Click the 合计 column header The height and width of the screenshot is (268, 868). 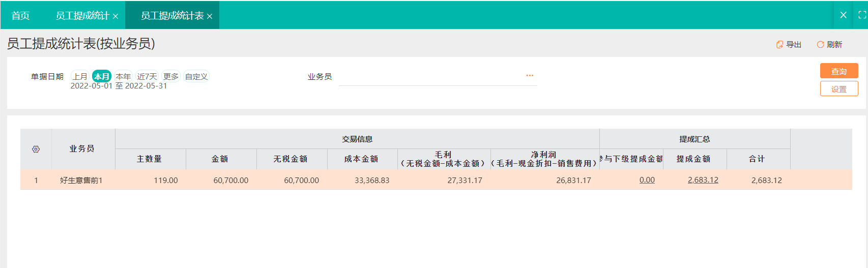[x=758, y=159]
